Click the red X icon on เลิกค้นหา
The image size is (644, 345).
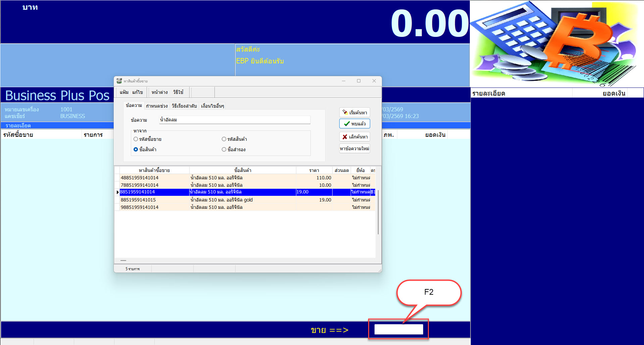(345, 137)
